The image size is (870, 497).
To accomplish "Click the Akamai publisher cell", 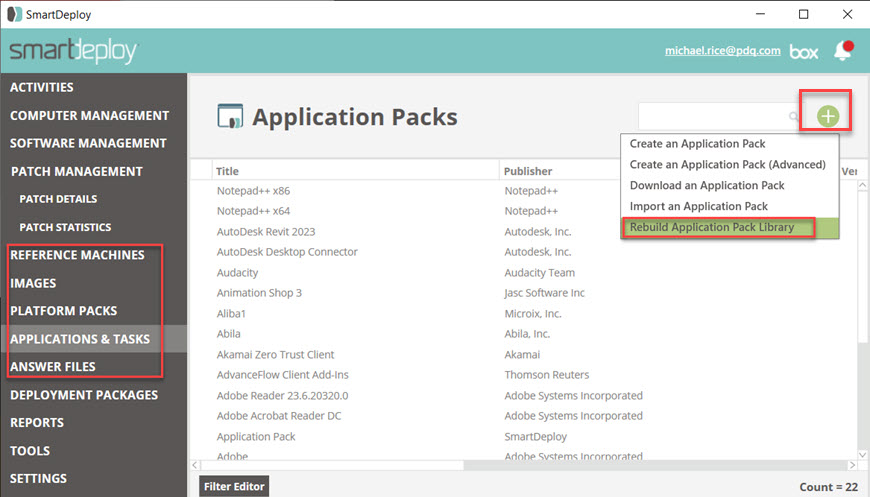I will click(x=522, y=354).
